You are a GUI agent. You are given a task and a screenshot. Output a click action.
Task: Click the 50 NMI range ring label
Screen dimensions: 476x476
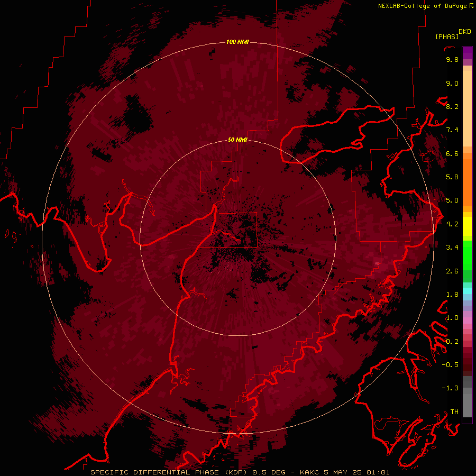[x=237, y=140]
